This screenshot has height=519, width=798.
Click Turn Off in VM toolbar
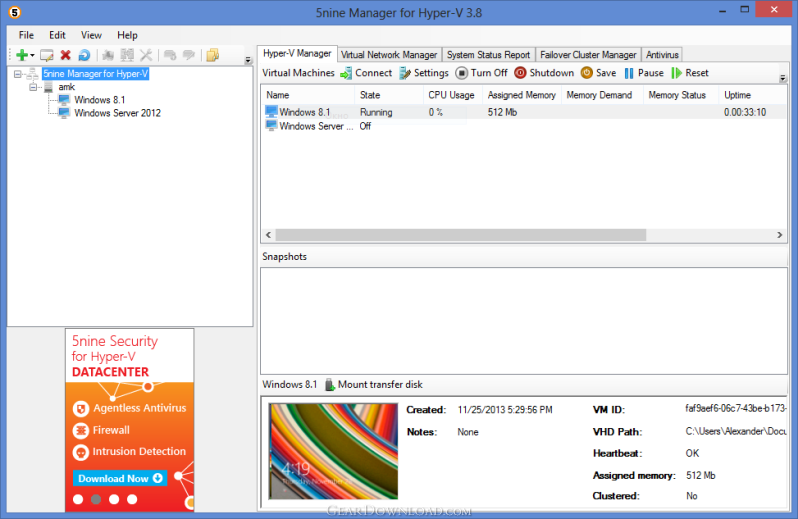481,73
